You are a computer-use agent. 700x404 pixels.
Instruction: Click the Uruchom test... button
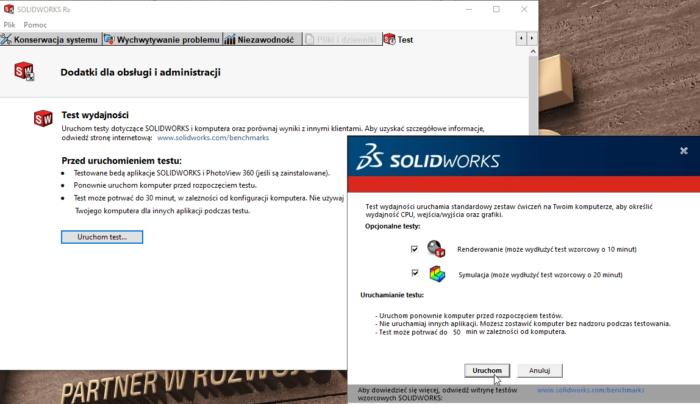(x=102, y=237)
